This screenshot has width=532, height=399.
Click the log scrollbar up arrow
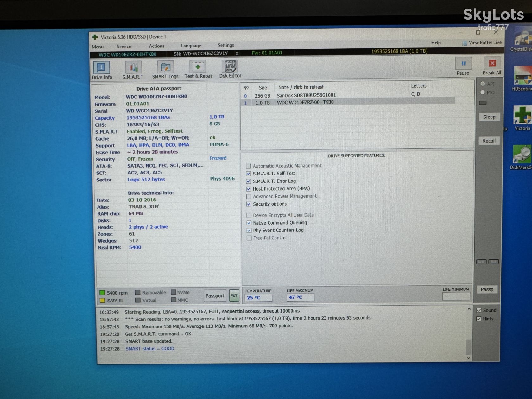tap(469, 309)
